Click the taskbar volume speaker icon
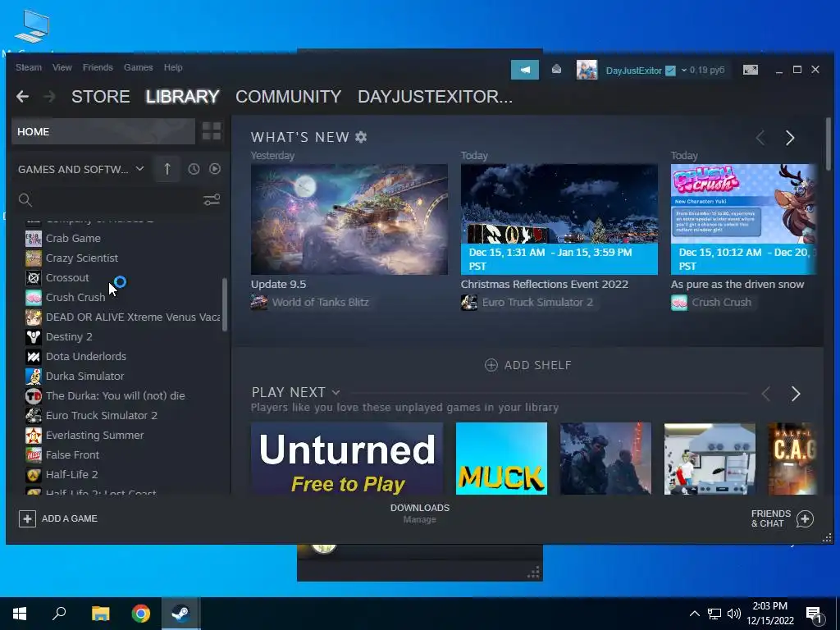Screen dimensions: 840x630 734,614
